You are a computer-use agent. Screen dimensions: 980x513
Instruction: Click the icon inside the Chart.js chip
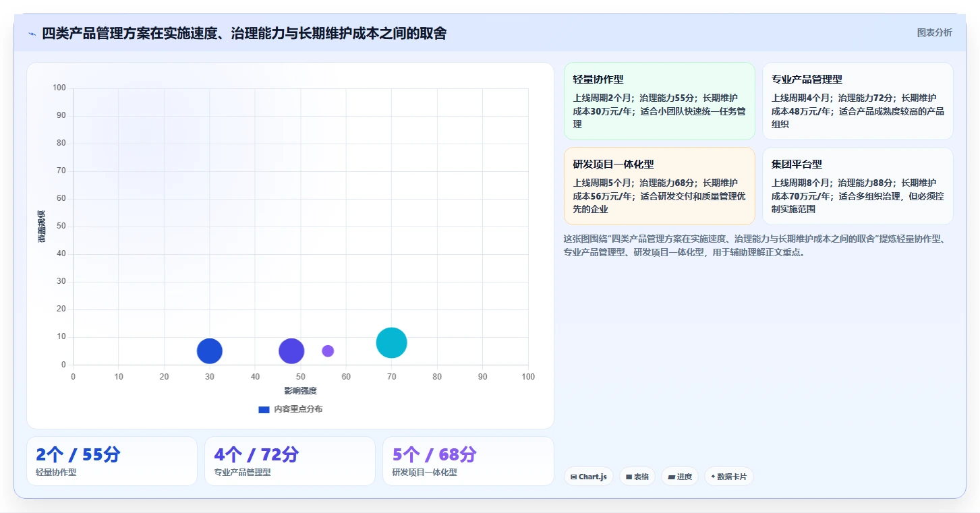573,477
